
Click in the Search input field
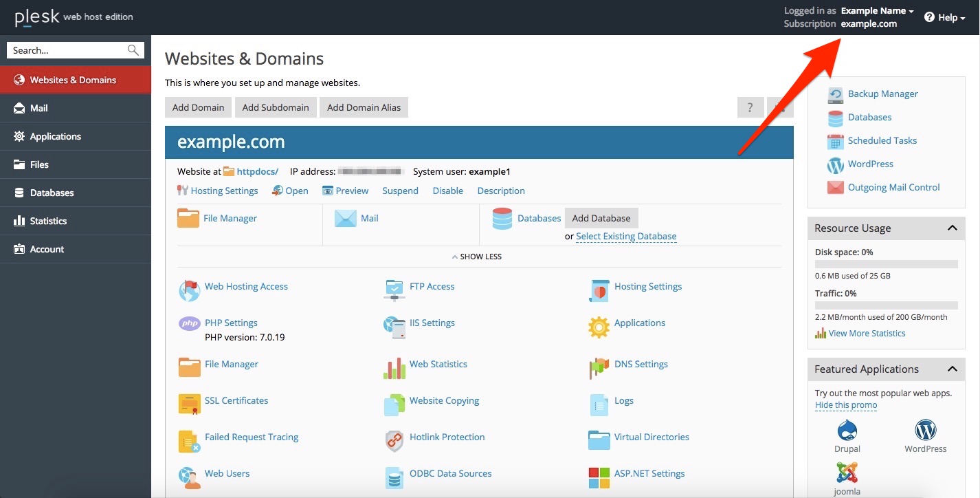pos(67,50)
